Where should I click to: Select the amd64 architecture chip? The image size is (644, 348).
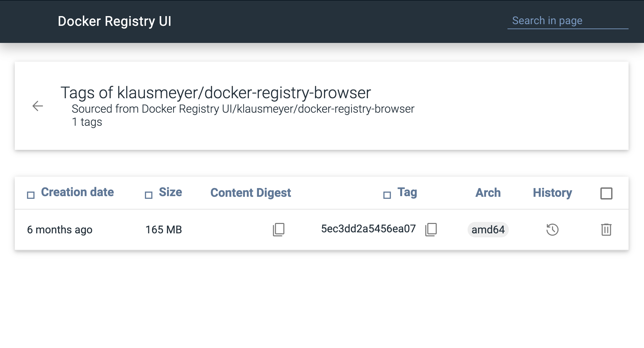click(x=488, y=230)
